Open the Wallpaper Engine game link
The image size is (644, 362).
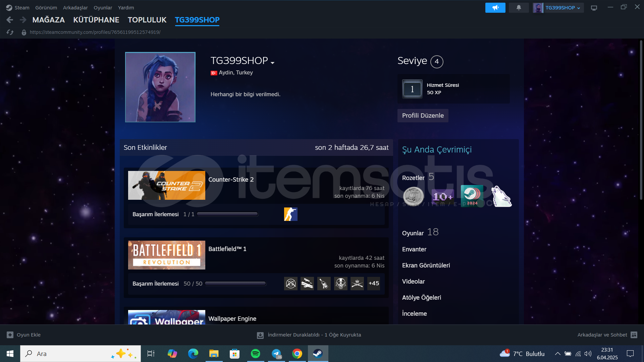[232, 319]
